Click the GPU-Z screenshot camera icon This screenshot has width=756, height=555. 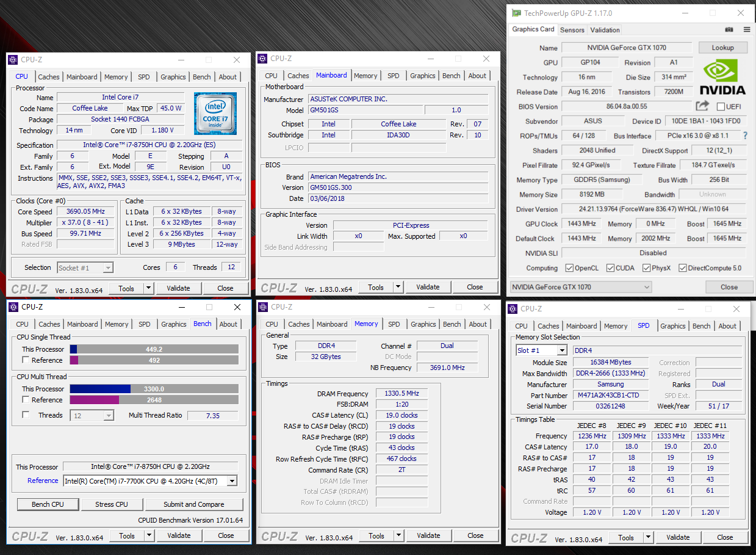[x=729, y=29]
